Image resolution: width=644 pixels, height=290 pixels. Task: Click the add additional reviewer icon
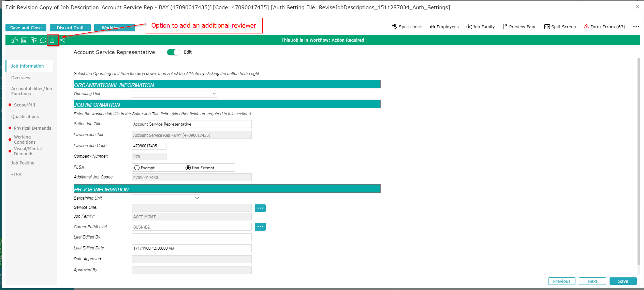53,40
